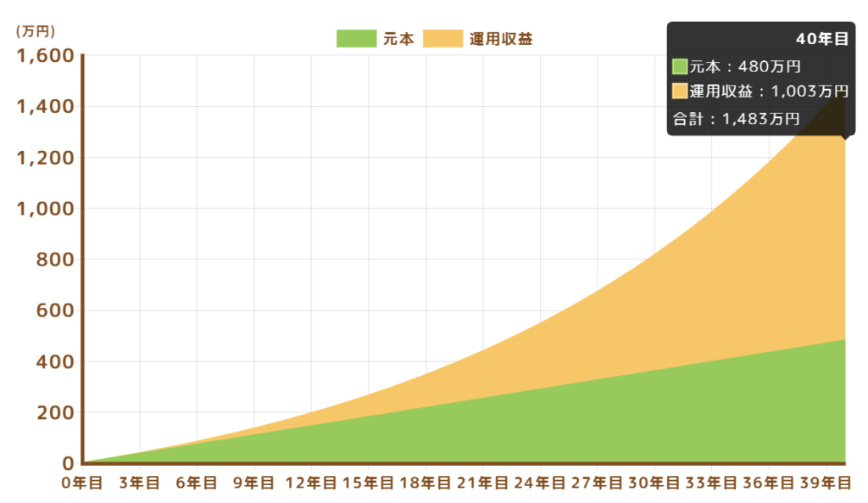Click orange square icon in tooltip
868x503 pixels.
[x=680, y=91]
